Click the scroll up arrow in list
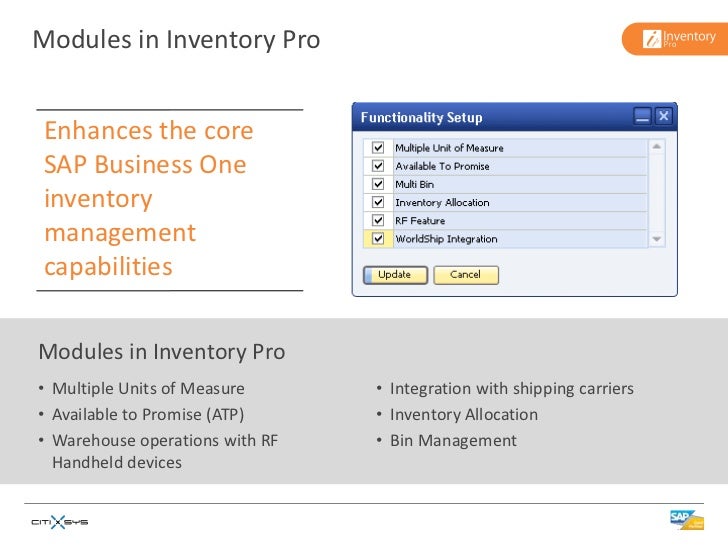 [x=656, y=147]
